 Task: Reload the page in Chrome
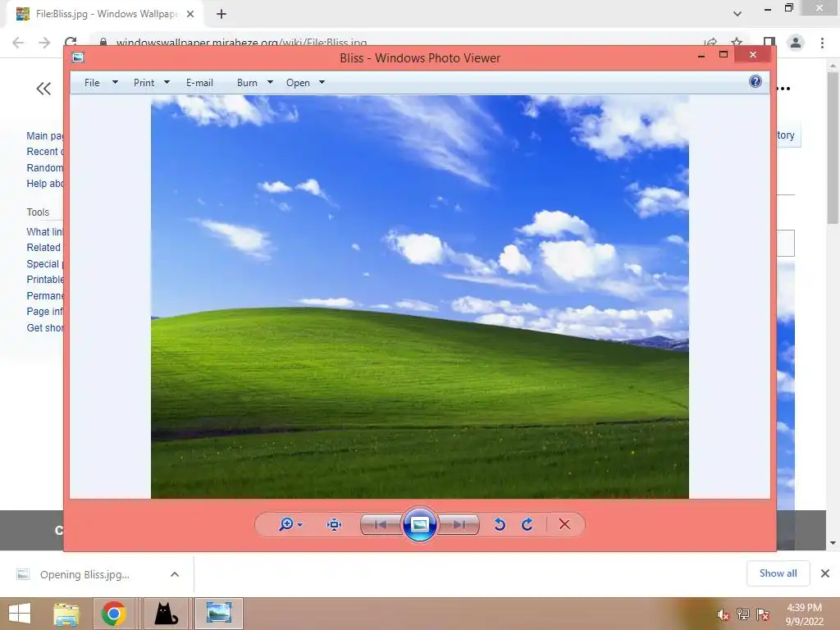(71, 42)
